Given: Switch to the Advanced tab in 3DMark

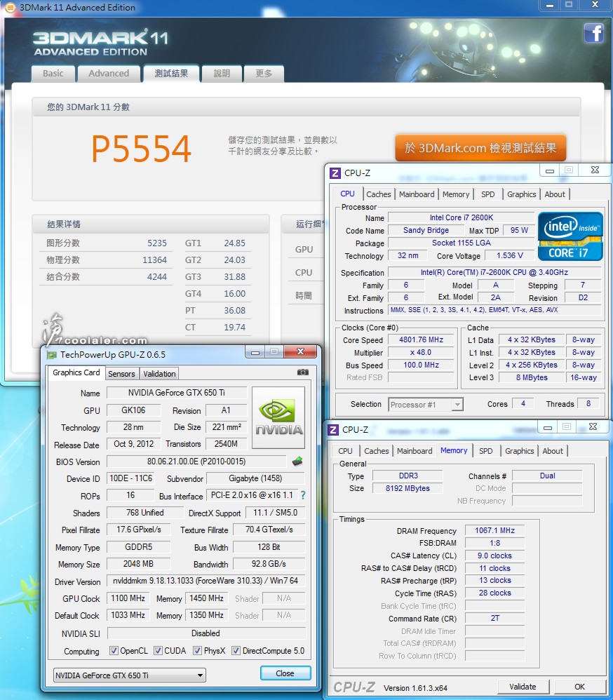Looking at the screenshot, I should coord(109,74).
